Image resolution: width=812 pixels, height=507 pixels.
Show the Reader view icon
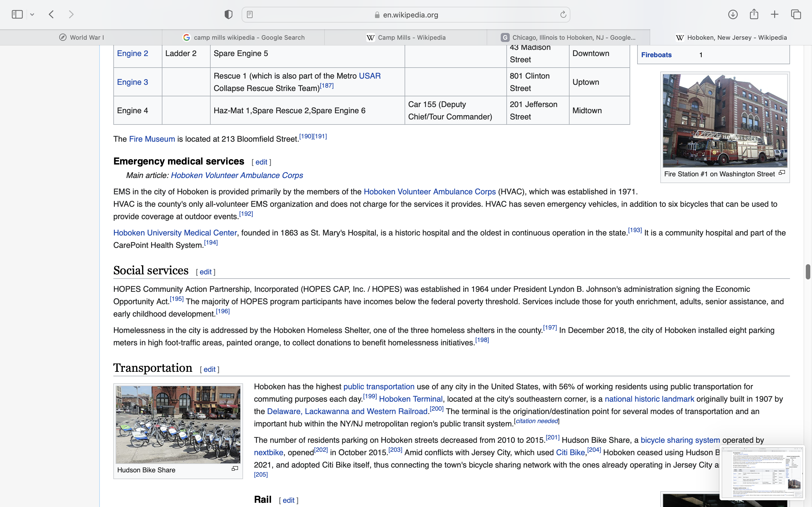coord(250,14)
